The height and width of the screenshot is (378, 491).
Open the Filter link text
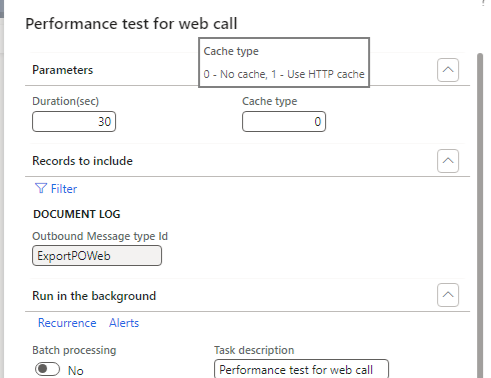click(64, 189)
